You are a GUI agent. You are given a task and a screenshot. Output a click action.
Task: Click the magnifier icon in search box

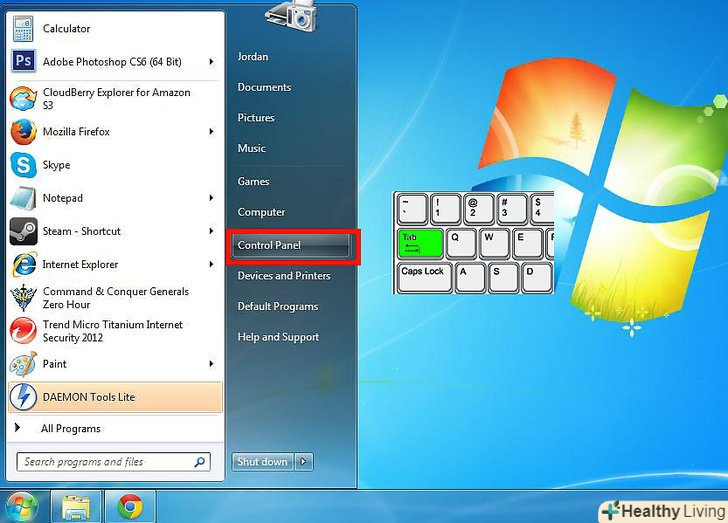click(x=200, y=462)
